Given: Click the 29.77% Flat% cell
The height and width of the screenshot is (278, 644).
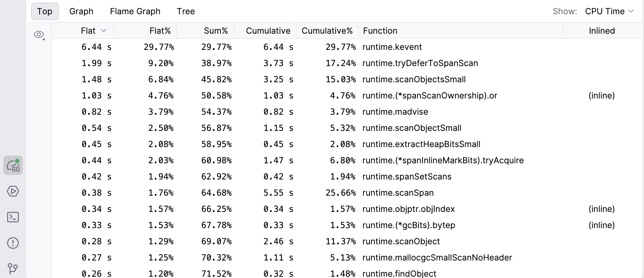Looking at the screenshot, I should (x=159, y=47).
